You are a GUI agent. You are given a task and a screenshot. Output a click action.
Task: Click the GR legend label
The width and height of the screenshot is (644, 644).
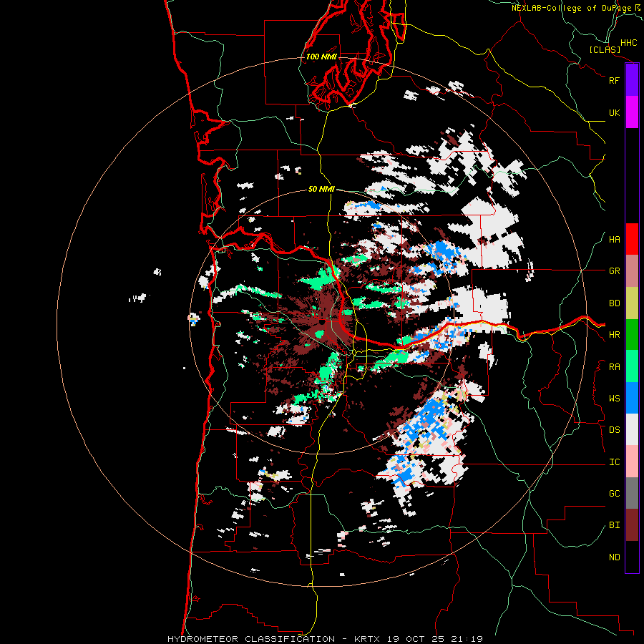(614, 271)
